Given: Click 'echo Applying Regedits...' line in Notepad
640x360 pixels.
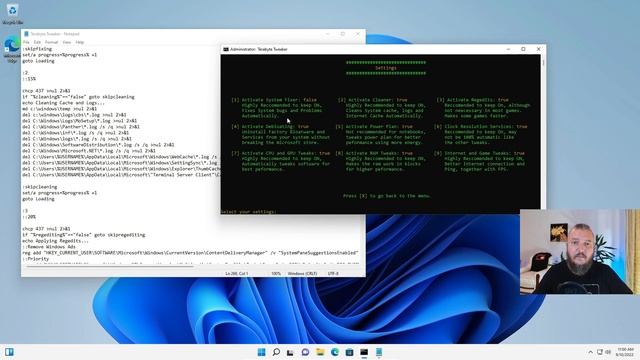Looking at the screenshot, I should 56,241.
